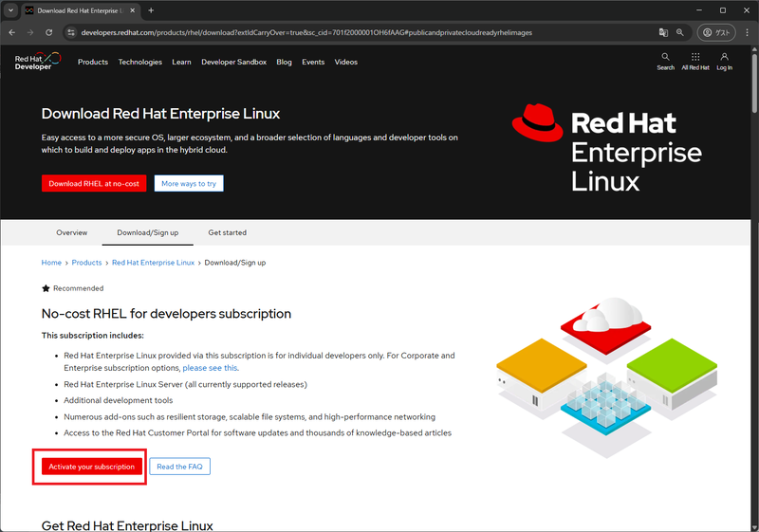Click the translate page icon

point(663,32)
